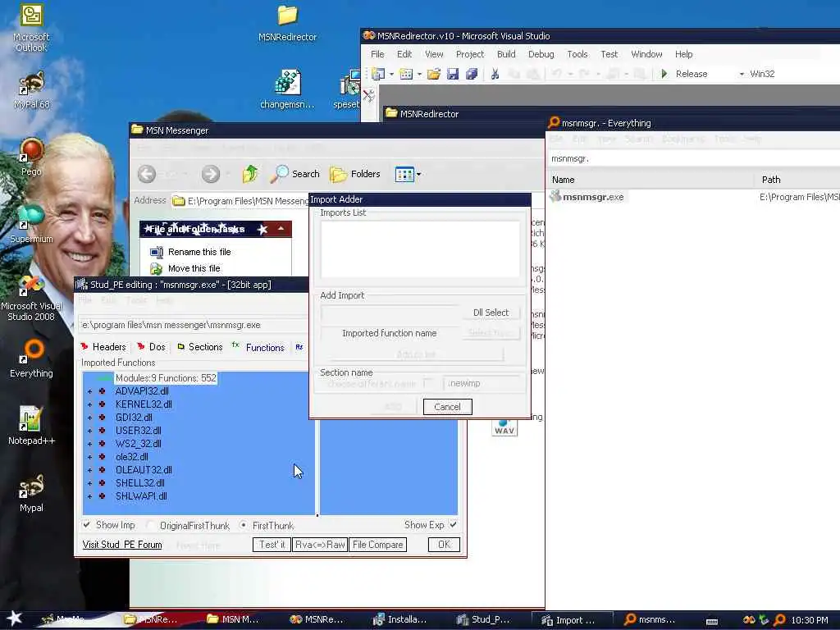This screenshot has width=840, height=630.
Task: Select the changemsn... desktop file icon
Action: 287,89
